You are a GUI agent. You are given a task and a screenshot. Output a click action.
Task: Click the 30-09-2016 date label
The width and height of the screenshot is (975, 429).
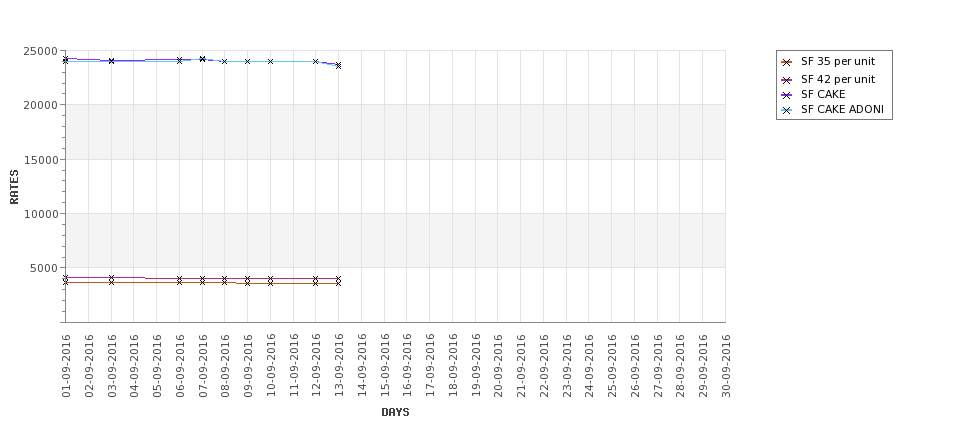pyautogui.click(x=726, y=366)
